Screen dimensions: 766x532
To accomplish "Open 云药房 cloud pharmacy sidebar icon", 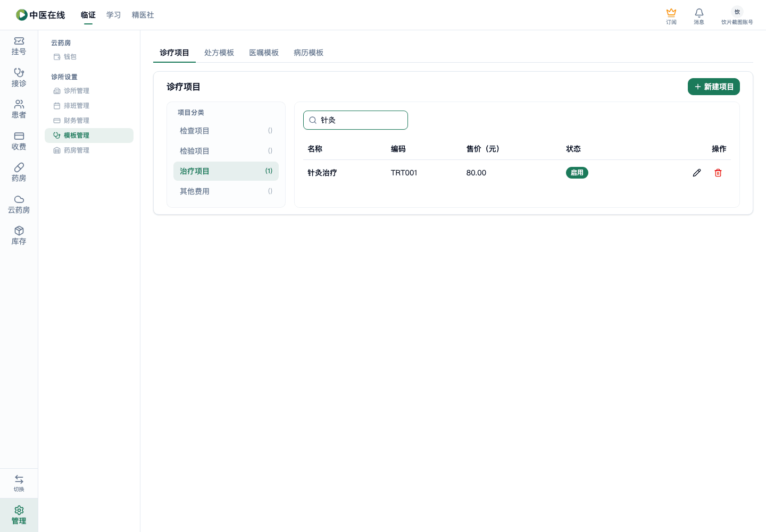I will tap(19, 205).
